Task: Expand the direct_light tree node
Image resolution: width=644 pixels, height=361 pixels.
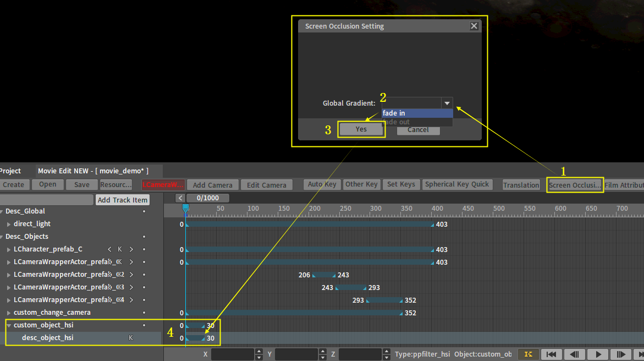Action: coord(8,224)
